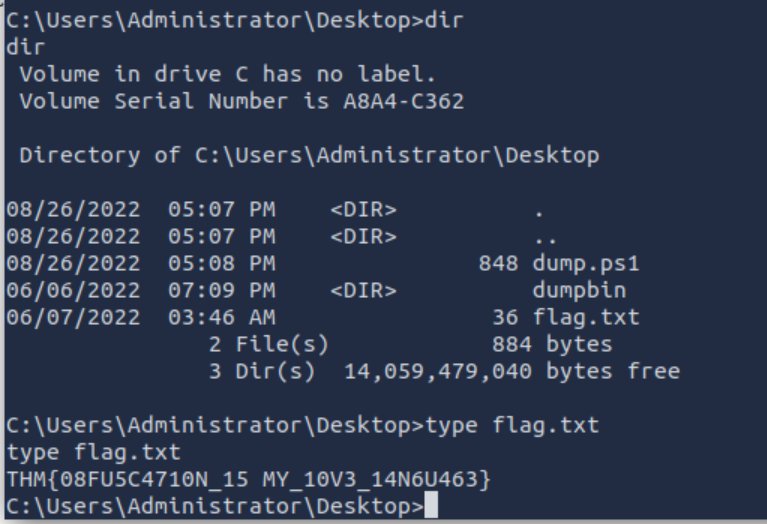The width and height of the screenshot is (767, 524).
Task: Click the 05:08 PM timestamp for dump.ps1
Action: click(222, 264)
